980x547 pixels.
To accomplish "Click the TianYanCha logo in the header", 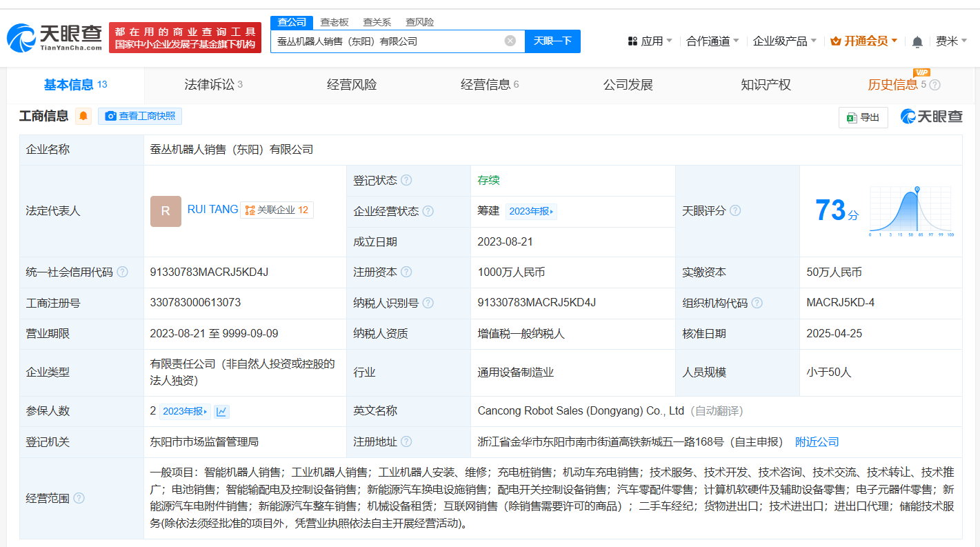I will pos(54,38).
